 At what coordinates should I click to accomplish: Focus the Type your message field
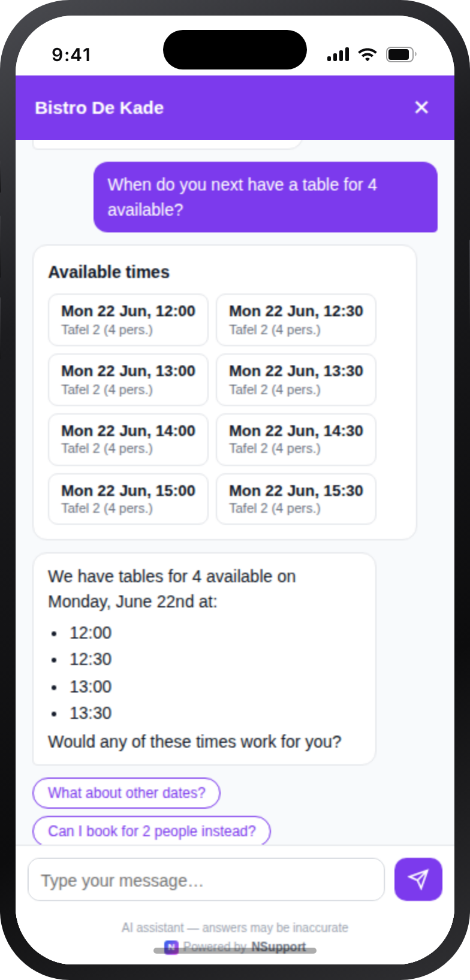coord(206,879)
